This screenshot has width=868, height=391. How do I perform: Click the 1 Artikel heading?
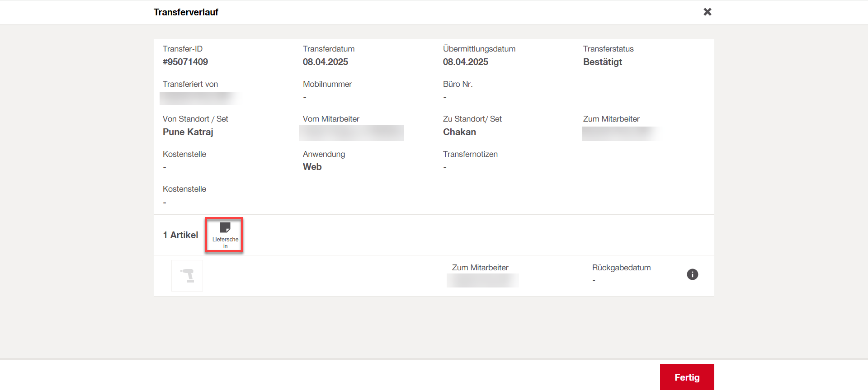coord(180,235)
